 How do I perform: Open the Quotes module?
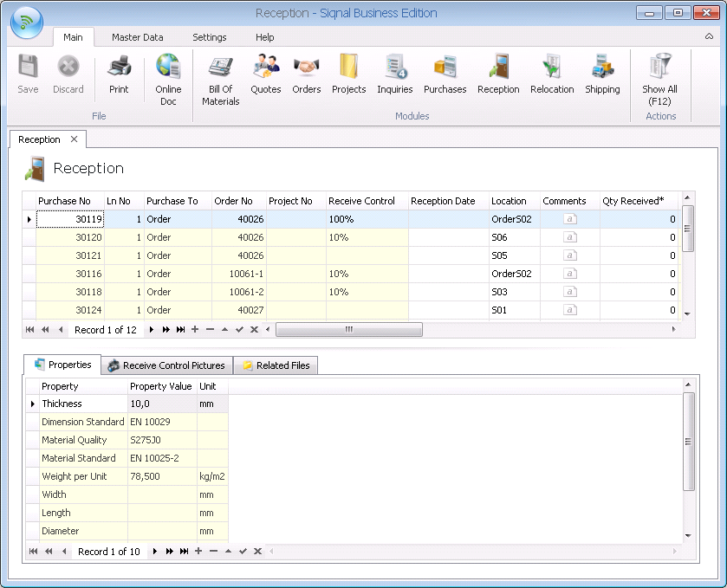coord(266,74)
